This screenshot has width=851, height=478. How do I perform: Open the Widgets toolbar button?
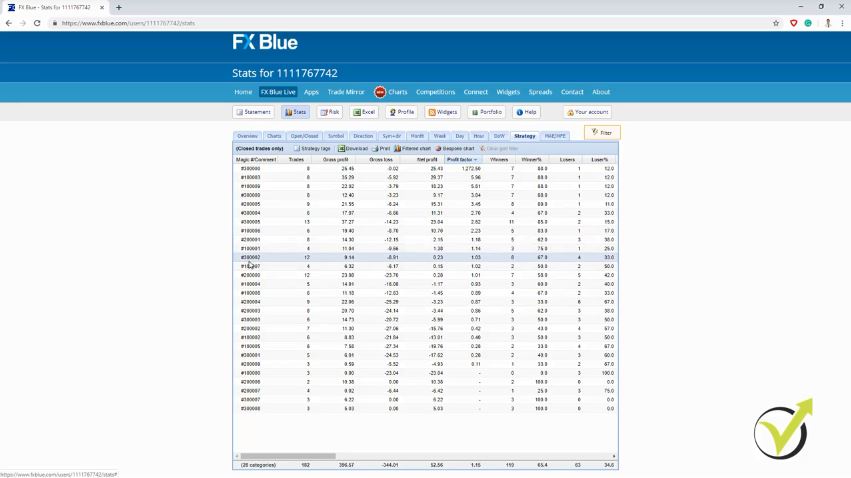(442, 112)
